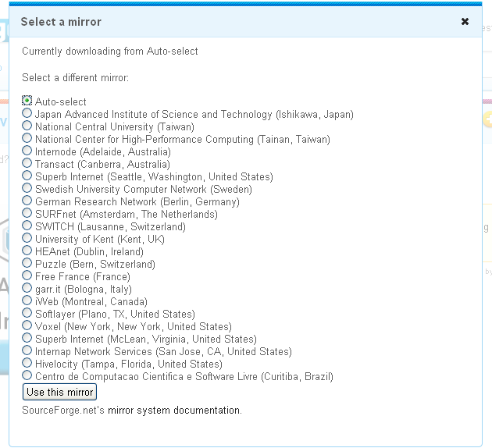492x448 pixels.
Task: Choose Transact (Canberra, Australia) mirror
Action: [x=27, y=164]
